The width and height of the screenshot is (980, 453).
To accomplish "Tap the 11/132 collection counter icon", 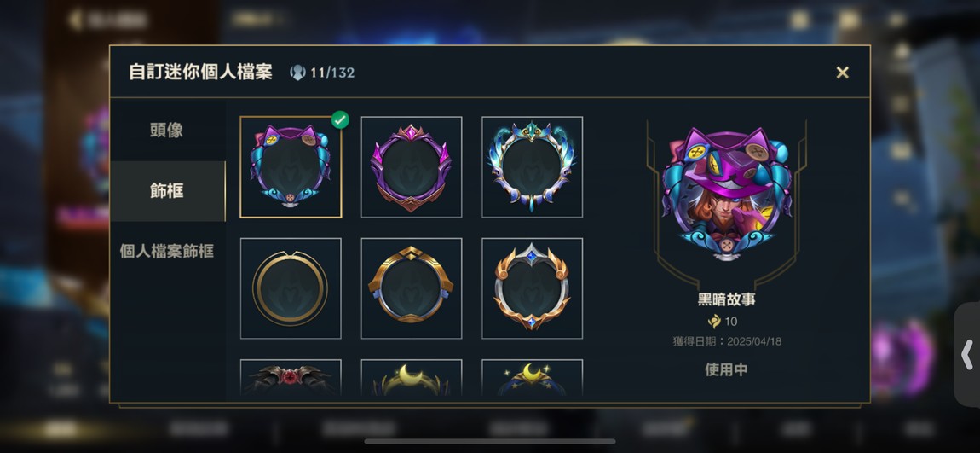I will click(x=297, y=73).
